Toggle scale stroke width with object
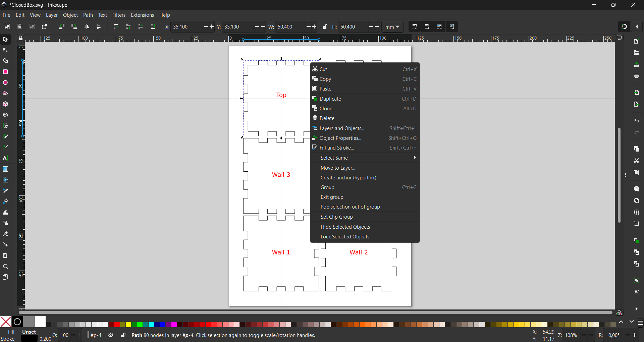 click(x=415, y=27)
